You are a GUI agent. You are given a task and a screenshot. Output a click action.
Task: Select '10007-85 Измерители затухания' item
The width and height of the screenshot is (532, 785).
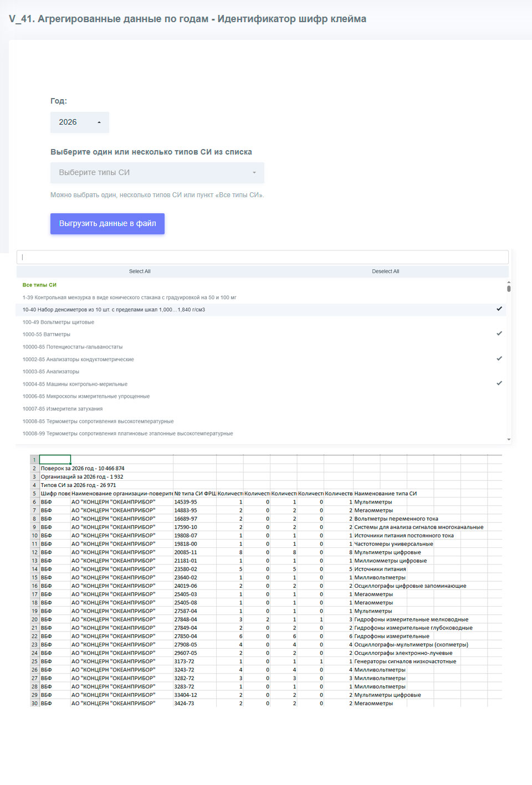[63, 409]
